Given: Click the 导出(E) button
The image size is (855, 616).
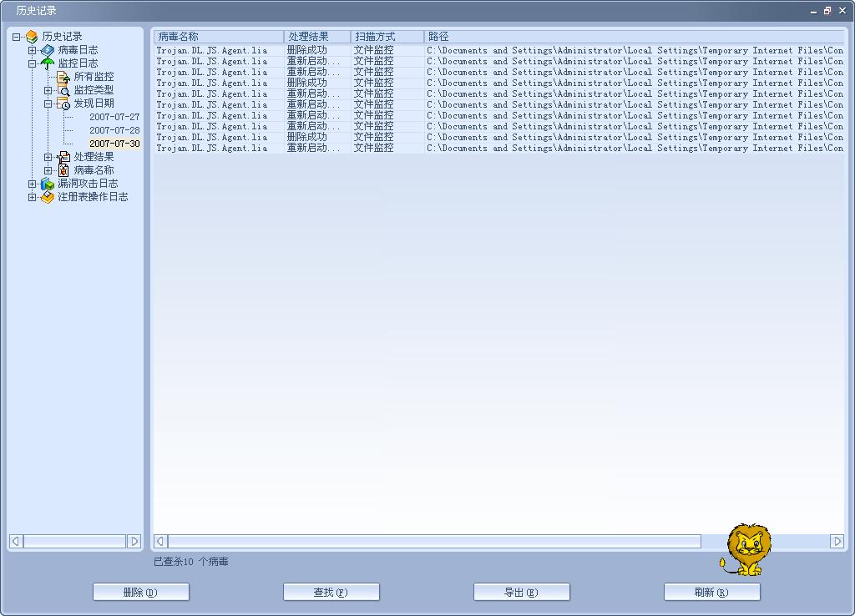Looking at the screenshot, I should pos(521,592).
